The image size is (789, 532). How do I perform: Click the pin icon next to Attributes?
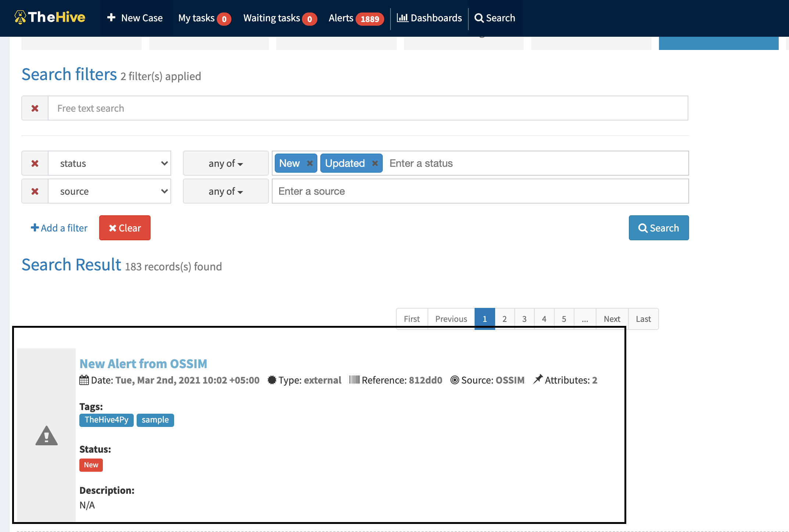tap(538, 380)
